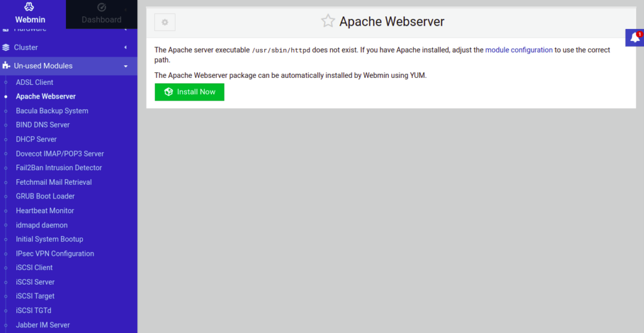Open iSCSI TGTd module
Screen dimensions: 644x333
(33, 310)
